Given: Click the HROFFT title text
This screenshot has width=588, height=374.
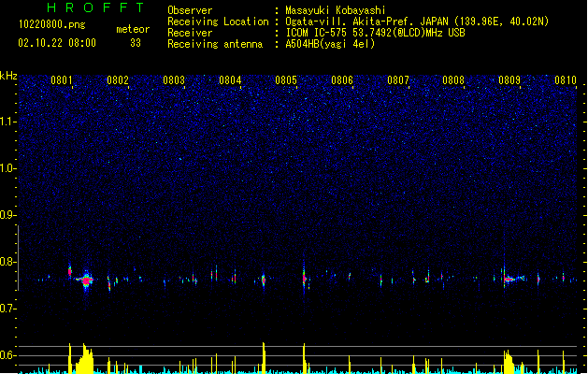Looking at the screenshot, I should coord(95,7).
